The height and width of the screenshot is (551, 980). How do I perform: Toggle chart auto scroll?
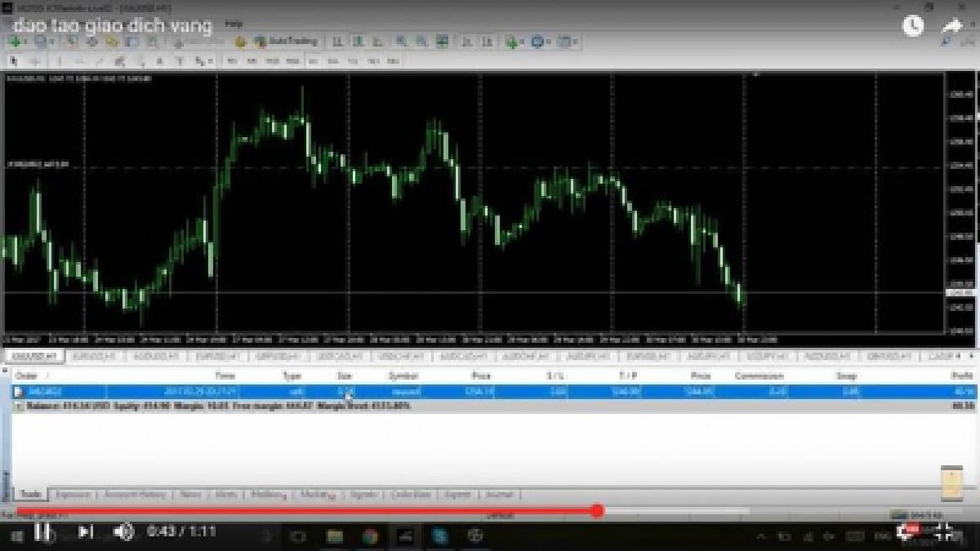(x=465, y=42)
